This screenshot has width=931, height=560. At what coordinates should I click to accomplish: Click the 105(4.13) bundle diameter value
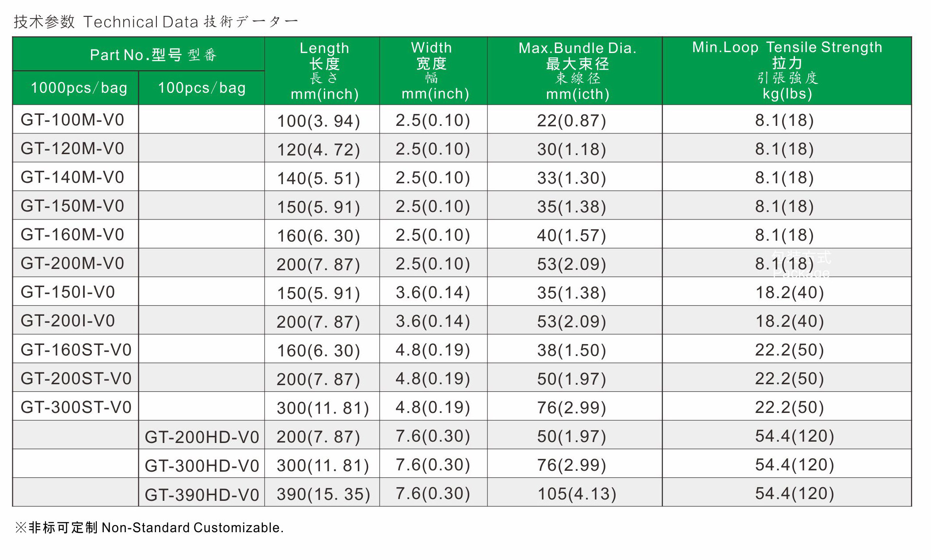pyautogui.click(x=577, y=494)
